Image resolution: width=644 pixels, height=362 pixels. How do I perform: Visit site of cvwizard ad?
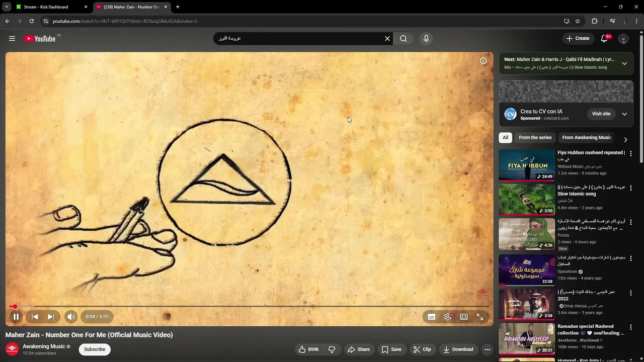(x=601, y=114)
